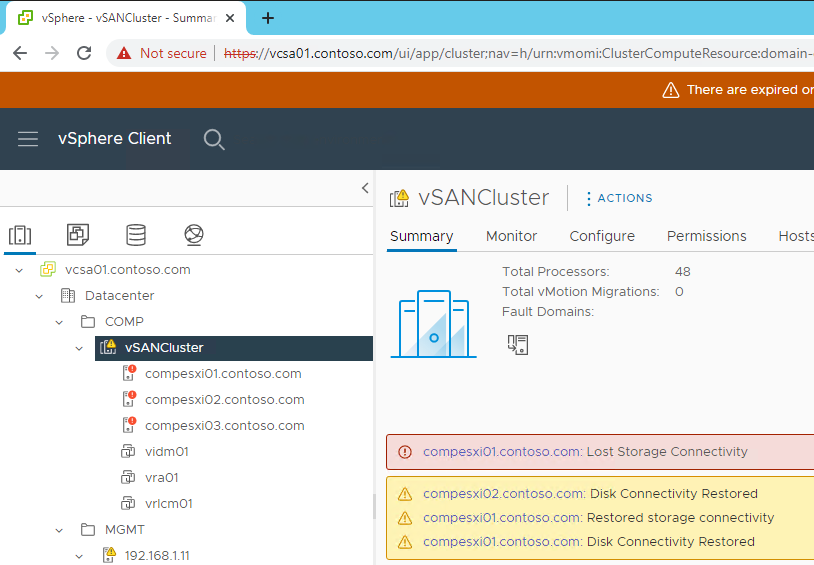The height and width of the screenshot is (565, 814).
Task: Open the vSphere Client hamburger menu
Action: (28, 139)
